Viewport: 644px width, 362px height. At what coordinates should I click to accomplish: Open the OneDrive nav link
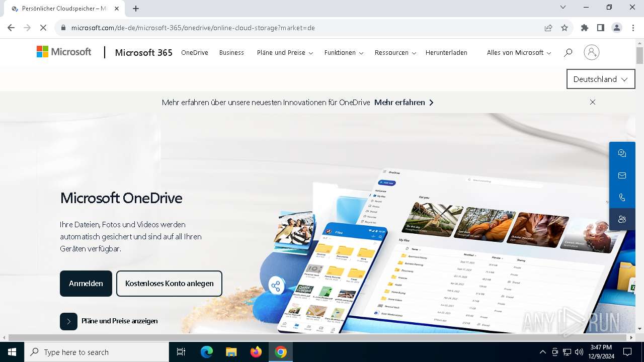[195, 52]
